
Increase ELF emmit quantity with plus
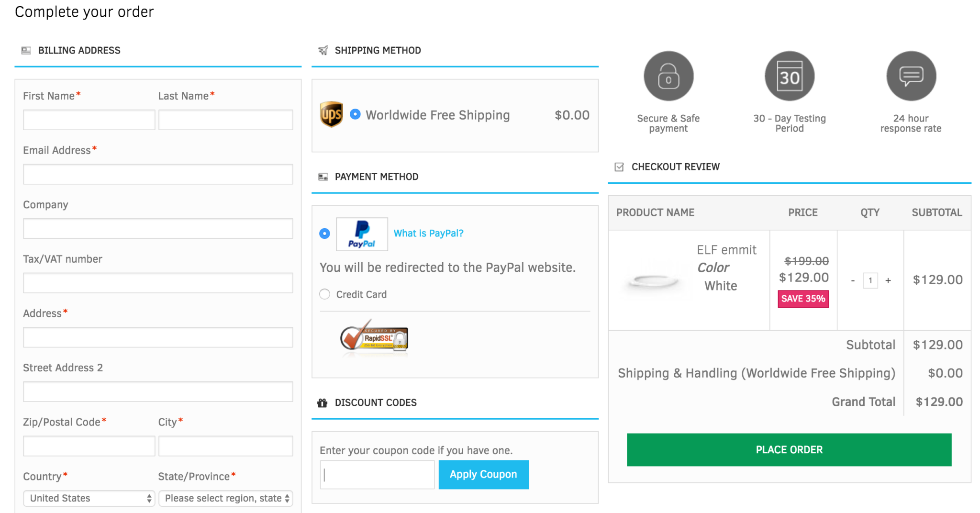point(888,280)
